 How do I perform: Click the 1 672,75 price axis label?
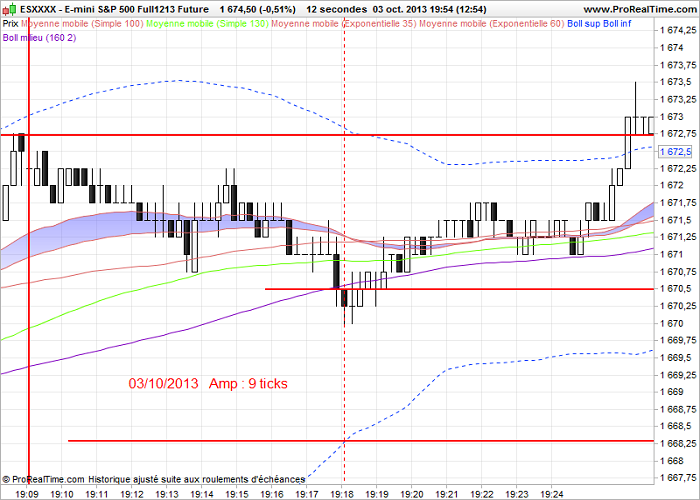[x=678, y=134]
